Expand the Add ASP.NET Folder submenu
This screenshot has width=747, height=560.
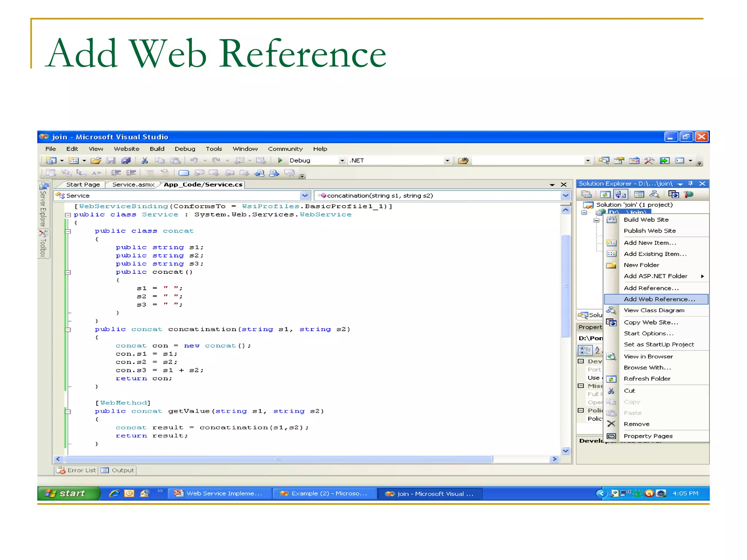coord(656,276)
